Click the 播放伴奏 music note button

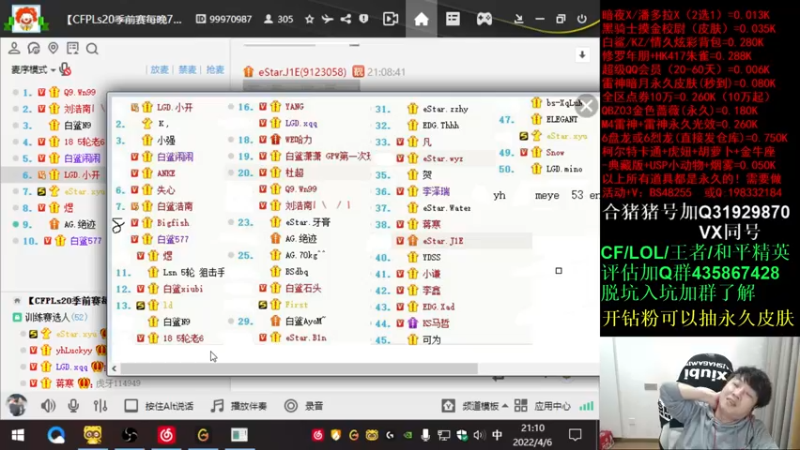[x=239, y=406]
